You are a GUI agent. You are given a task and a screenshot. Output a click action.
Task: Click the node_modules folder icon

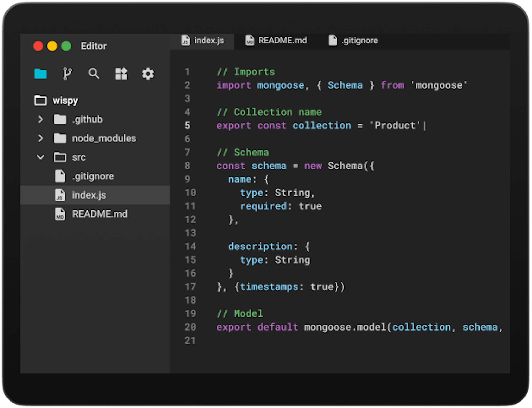pyautogui.click(x=60, y=138)
